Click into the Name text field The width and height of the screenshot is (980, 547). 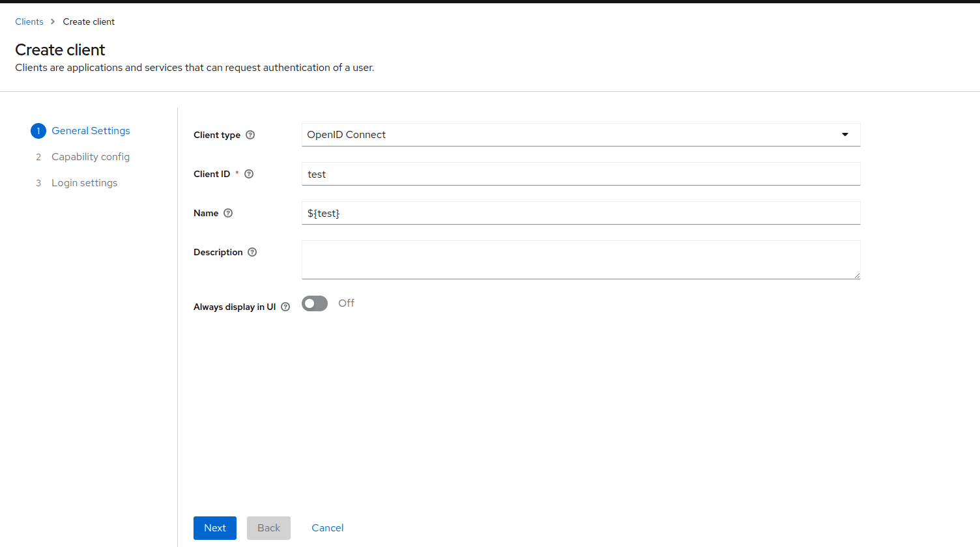[x=580, y=213]
